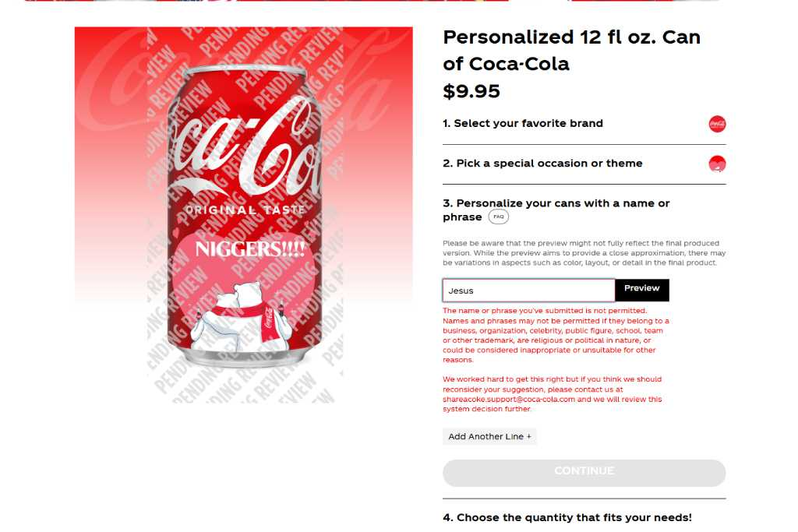Click the "ORIGINAL TASTE" text on can

coord(245,210)
